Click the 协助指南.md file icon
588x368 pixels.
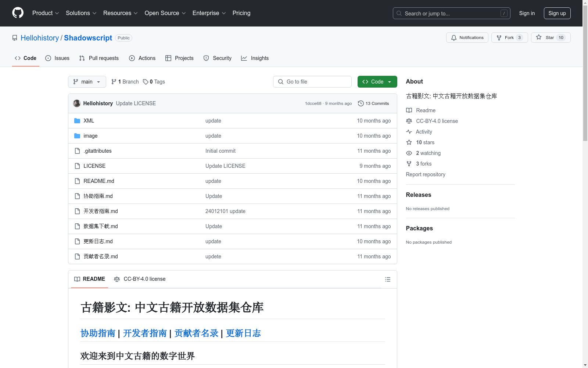pos(77,196)
